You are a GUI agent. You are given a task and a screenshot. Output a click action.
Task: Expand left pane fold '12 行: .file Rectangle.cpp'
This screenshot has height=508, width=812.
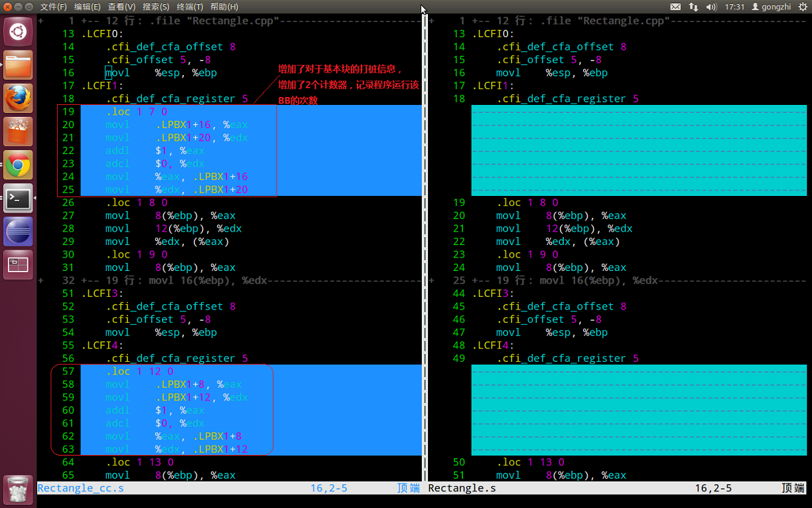tap(251, 21)
